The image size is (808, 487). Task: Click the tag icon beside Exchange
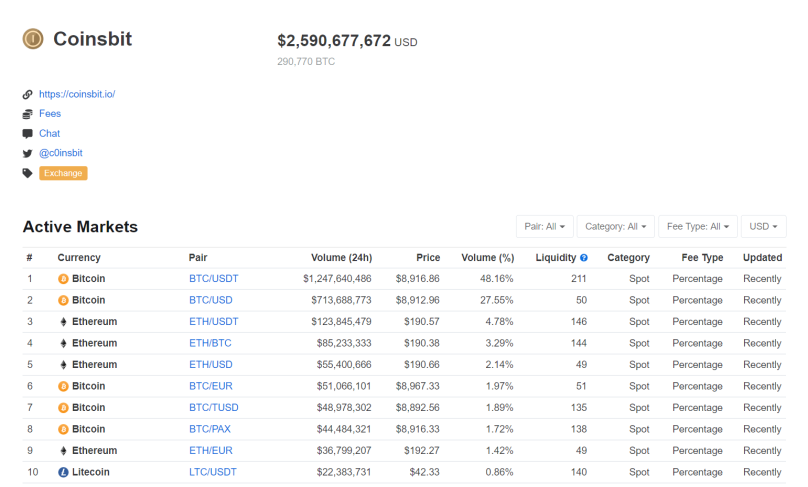(27, 173)
